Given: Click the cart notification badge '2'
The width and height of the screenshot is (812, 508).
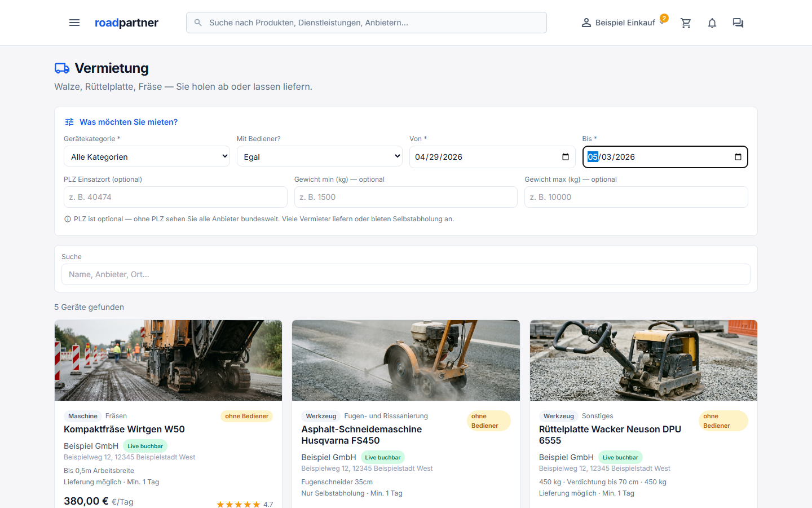Looking at the screenshot, I should click(x=664, y=18).
